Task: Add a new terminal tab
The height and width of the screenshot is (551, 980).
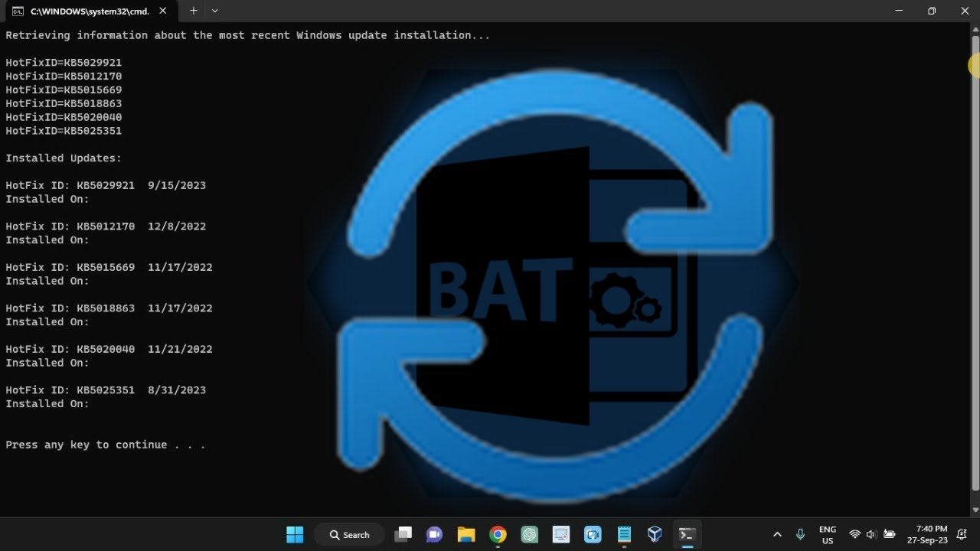Action: point(194,11)
